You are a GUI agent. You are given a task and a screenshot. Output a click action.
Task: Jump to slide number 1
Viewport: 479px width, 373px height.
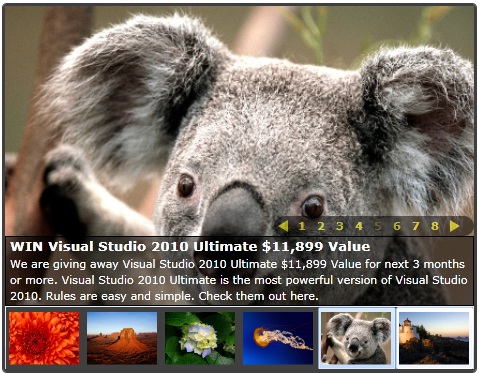tap(302, 226)
